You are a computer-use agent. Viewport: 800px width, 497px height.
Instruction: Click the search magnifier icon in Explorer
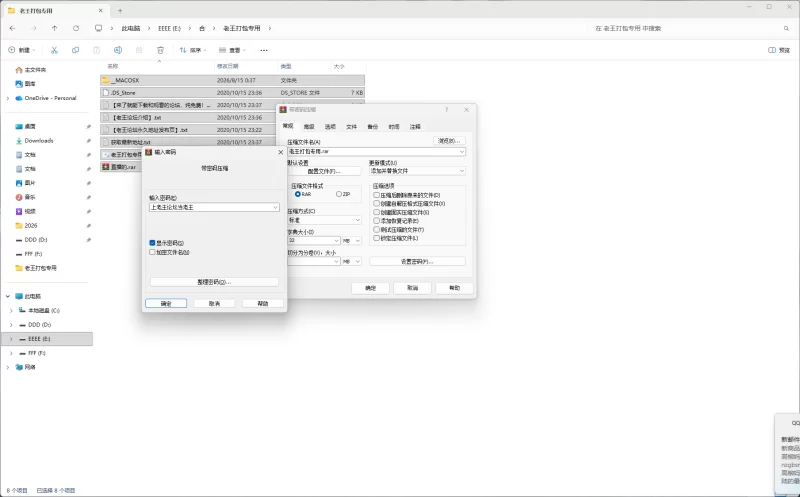[786, 28]
